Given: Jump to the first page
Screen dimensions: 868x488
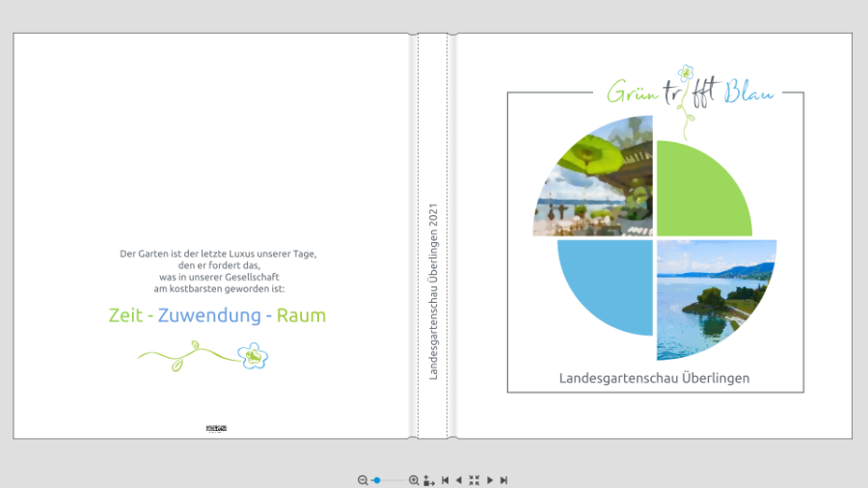Looking at the screenshot, I should coord(445,480).
